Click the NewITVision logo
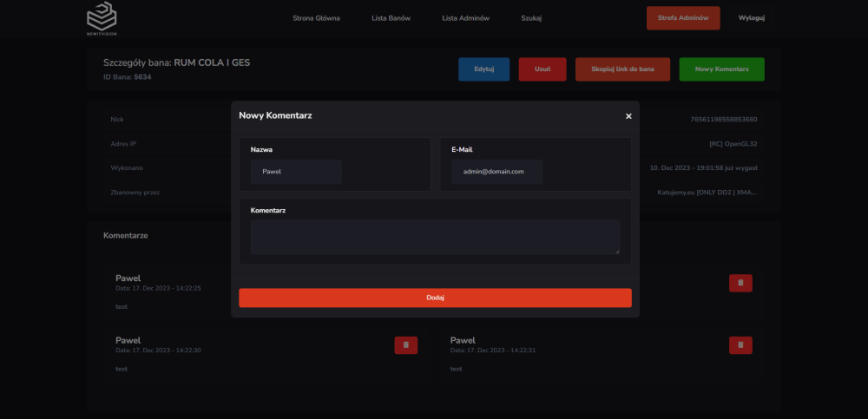This screenshot has width=868, height=419. pyautogui.click(x=102, y=19)
